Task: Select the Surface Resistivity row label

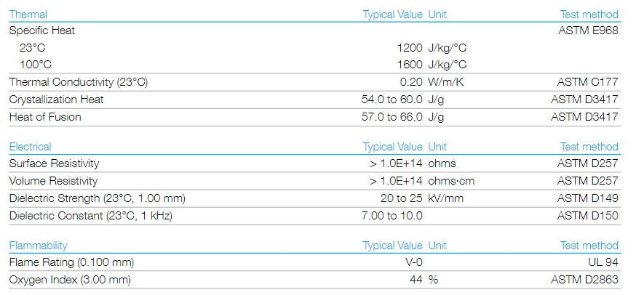Action: click(x=55, y=163)
